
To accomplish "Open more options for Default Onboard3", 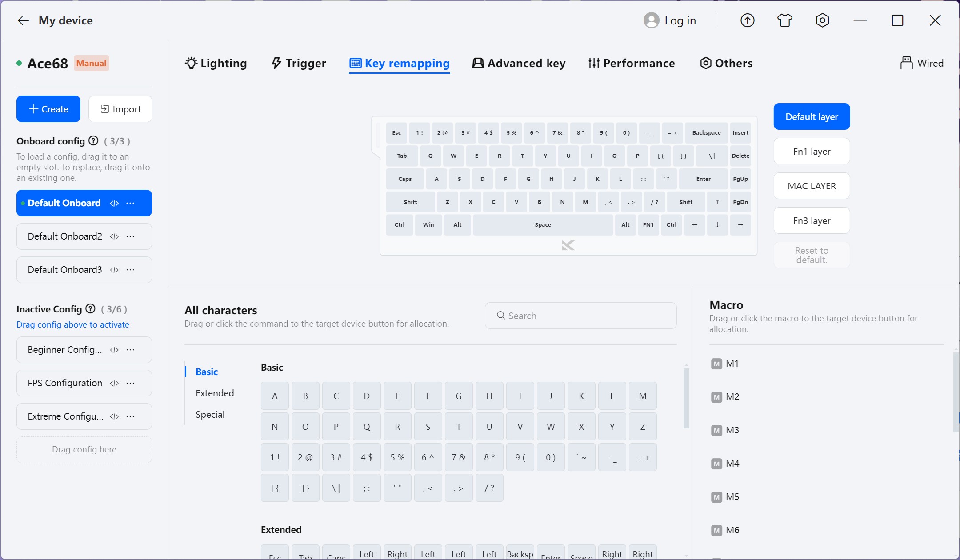I will pos(130,270).
